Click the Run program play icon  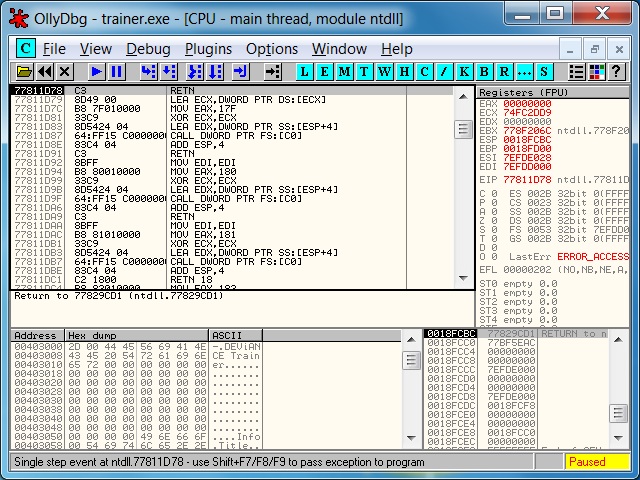[96, 71]
